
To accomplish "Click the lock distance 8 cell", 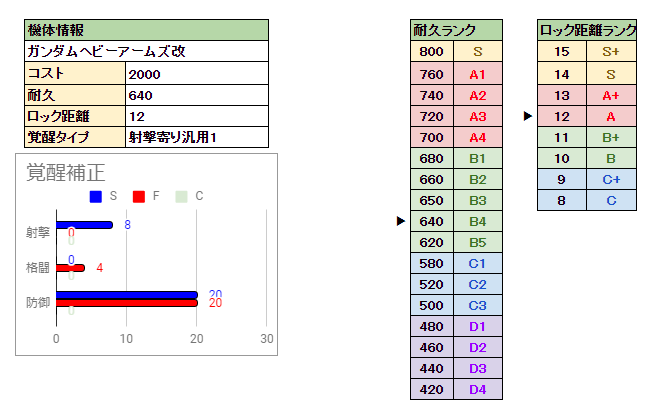I will pyautogui.click(x=562, y=201).
